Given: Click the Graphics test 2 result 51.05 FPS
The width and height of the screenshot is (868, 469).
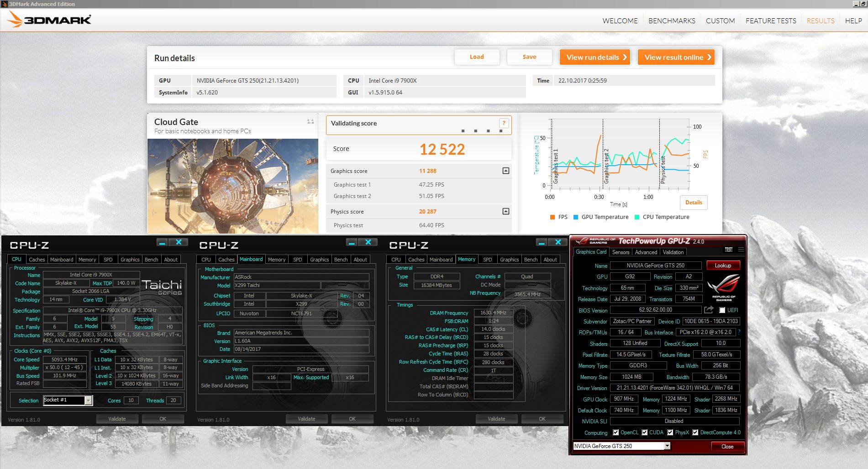Looking at the screenshot, I should point(431,196).
